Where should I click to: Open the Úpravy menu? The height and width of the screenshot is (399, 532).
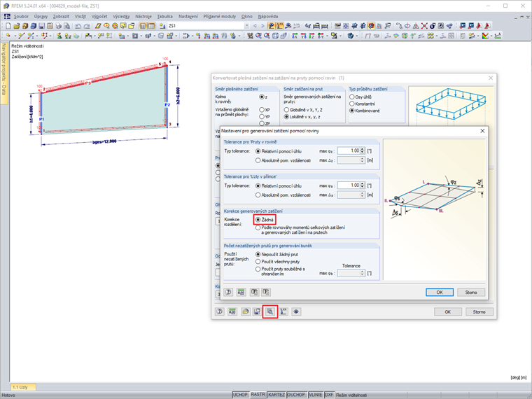point(41,16)
